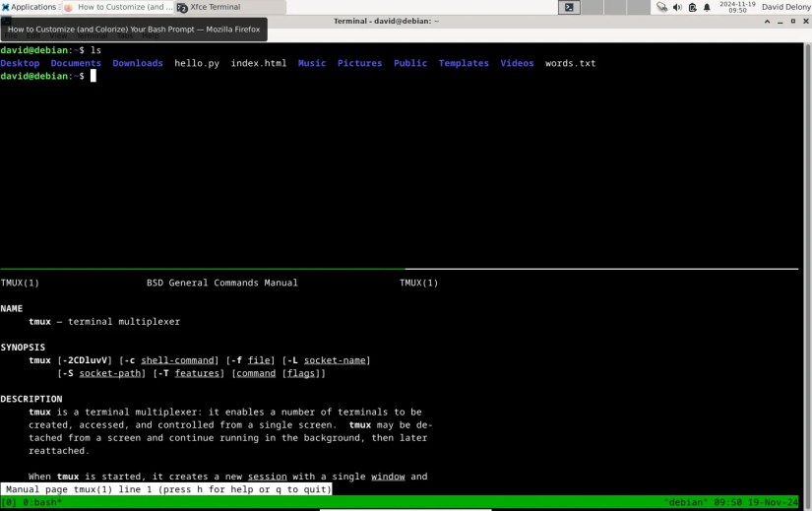Click the 'Downloads' directory name

click(138, 63)
